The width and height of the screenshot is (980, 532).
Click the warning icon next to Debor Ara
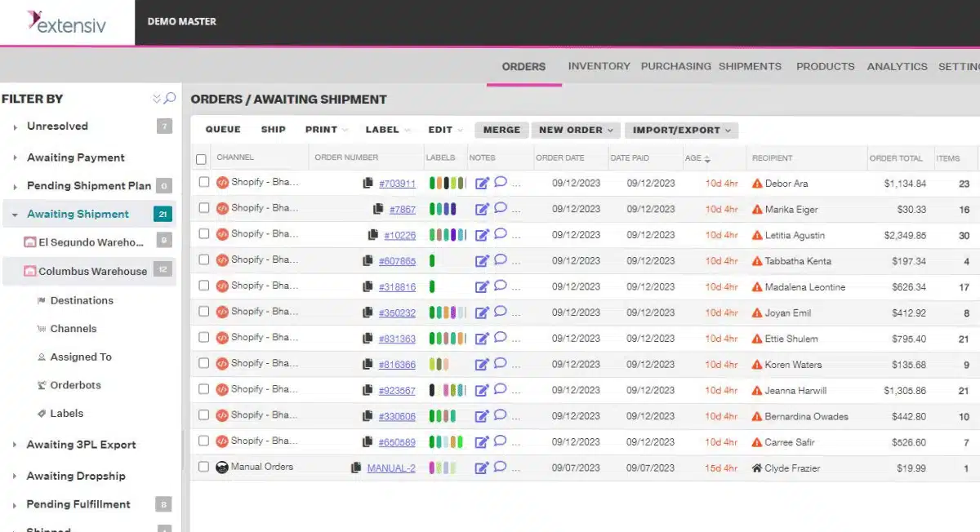coord(757,184)
